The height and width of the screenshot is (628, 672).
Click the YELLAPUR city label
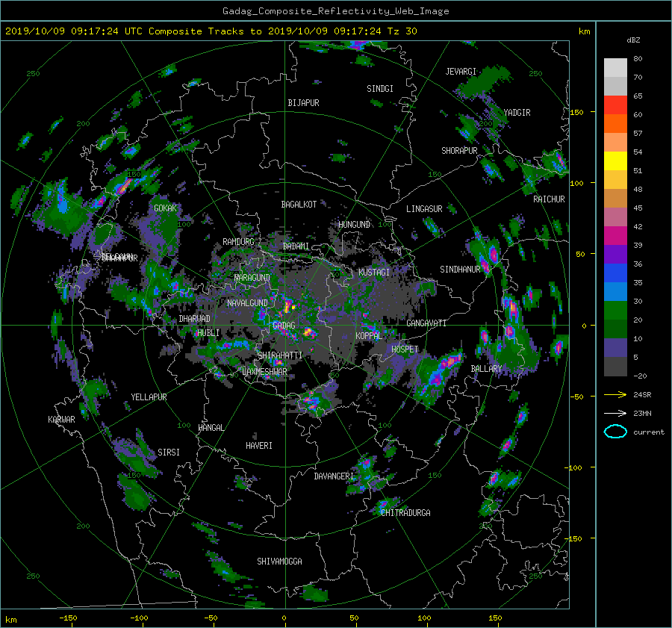pos(149,397)
